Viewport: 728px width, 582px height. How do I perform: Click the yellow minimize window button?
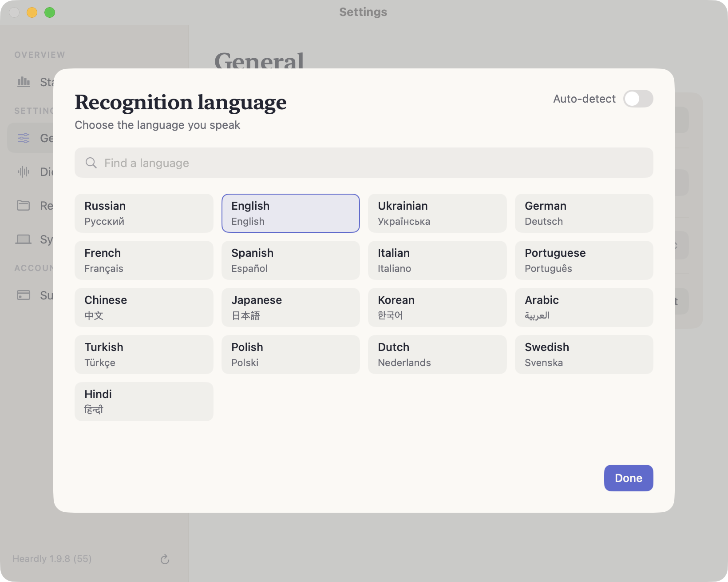pyautogui.click(x=32, y=12)
